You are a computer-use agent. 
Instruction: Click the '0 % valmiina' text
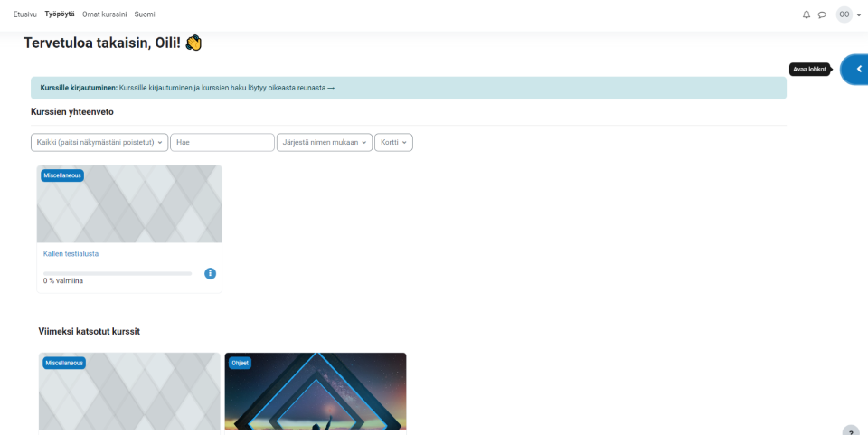click(63, 280)
